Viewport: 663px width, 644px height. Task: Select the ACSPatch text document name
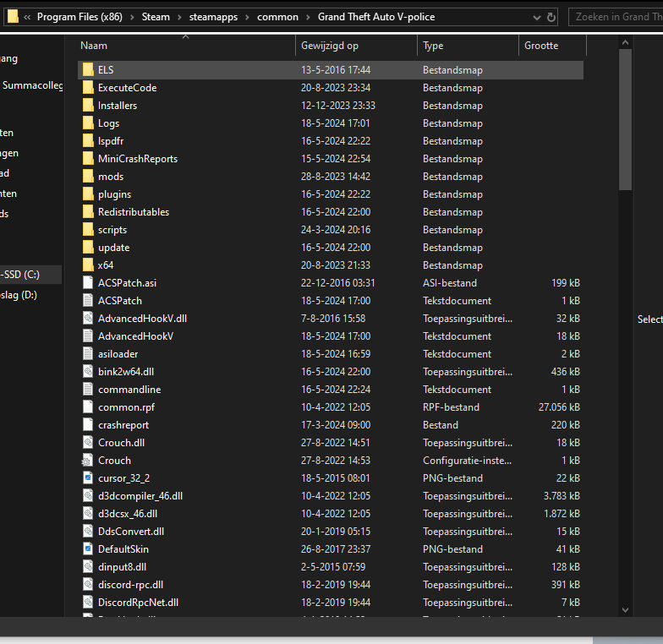pos(120,301)
